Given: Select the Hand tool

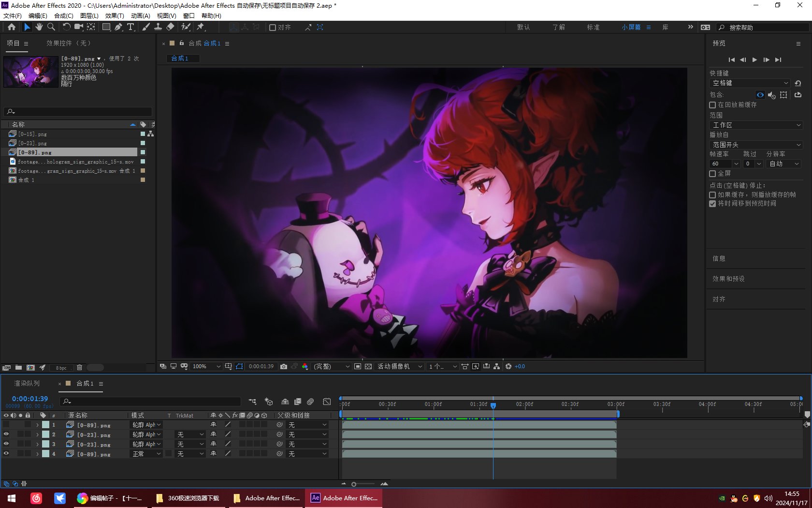Looking at the screenshot, I should (x=39, y=27).
